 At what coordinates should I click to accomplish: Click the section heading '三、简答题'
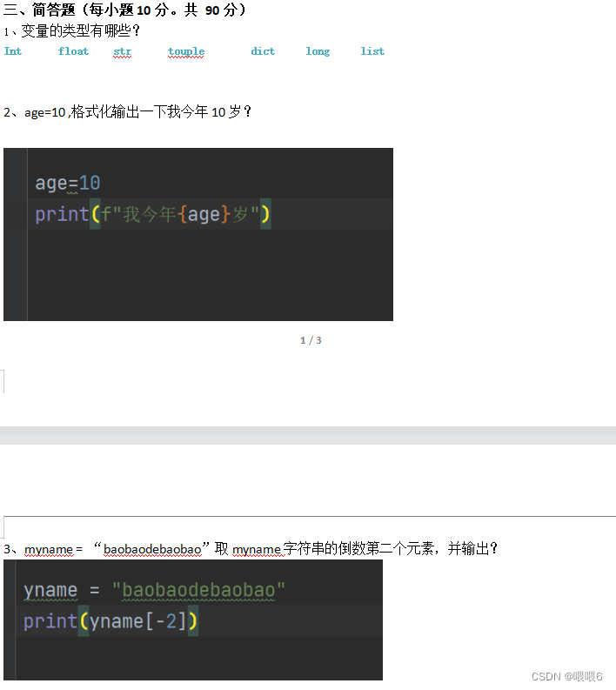click(x=39, y=10)
